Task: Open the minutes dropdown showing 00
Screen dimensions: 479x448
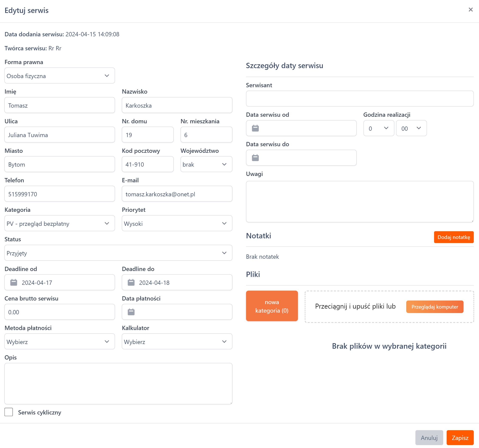Action: pyautogui.click(x=411, y=128)
